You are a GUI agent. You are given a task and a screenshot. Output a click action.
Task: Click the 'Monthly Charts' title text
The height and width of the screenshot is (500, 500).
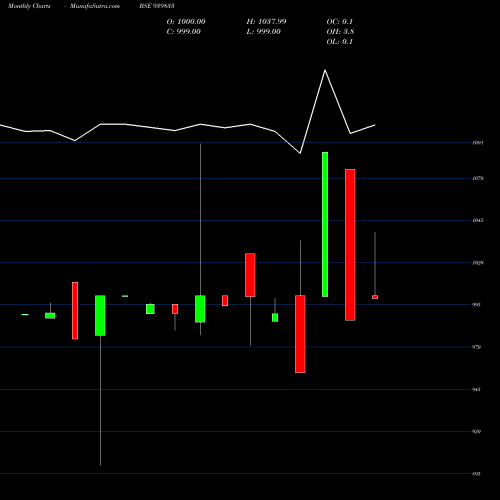[x=29, y=6]
